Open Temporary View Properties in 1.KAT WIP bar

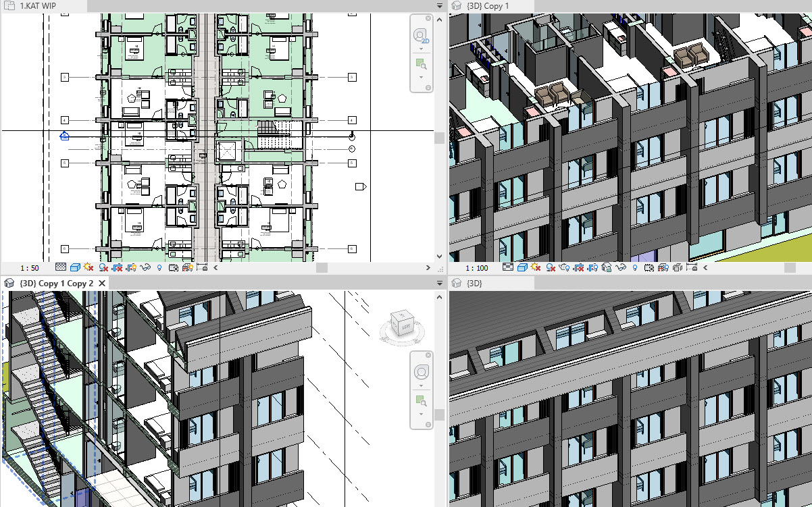(x=174, y=268)
